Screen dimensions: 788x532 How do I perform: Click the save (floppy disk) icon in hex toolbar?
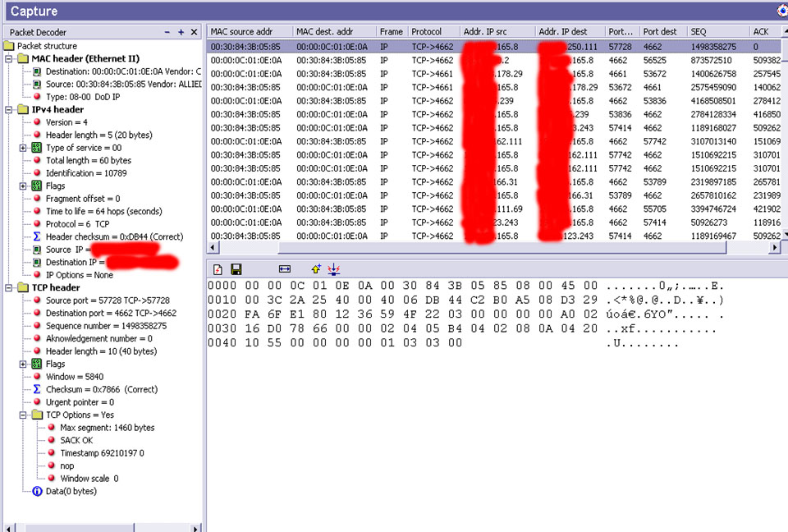[x=236, y=269]
